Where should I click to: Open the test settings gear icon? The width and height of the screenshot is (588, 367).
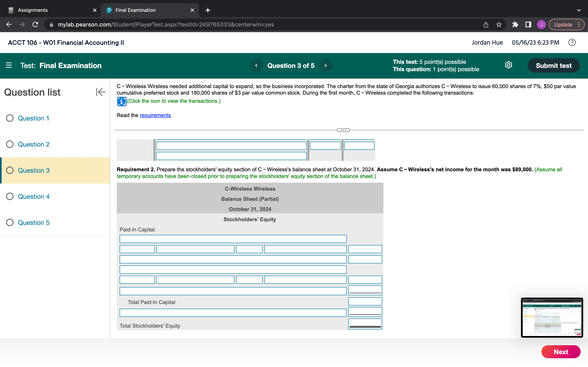(x=508, y=65)
